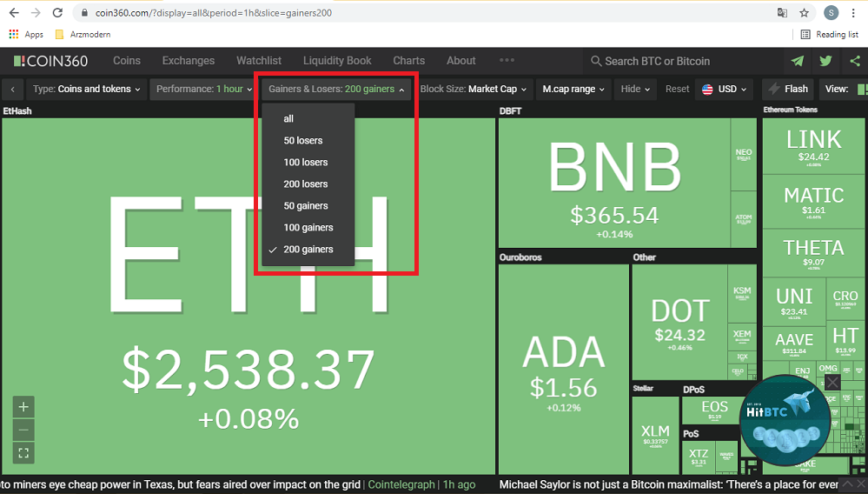Image resolution: width=868 pixels, height=494 pixels.
Task: Open the more options ellipsis in nav
Action: click(x=507, y=60)
